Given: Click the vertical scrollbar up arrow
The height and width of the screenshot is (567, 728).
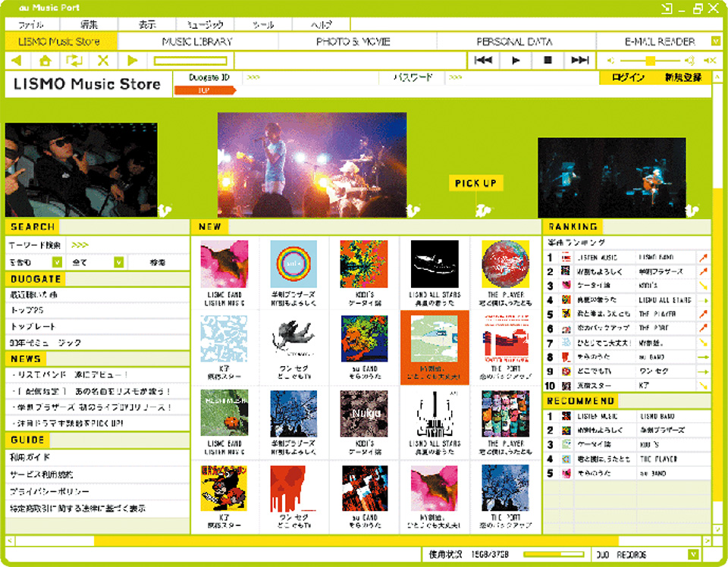Looking at the screenshot, I should pyautogui.click(x=717, y=76).
